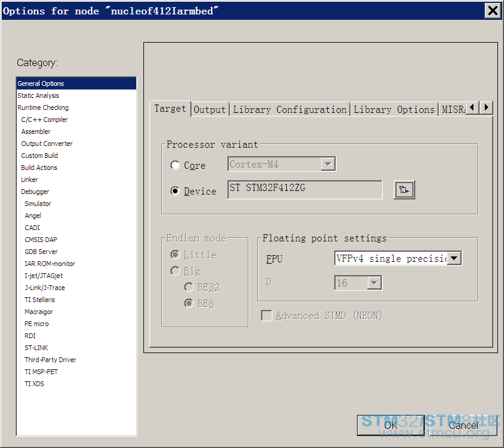Select CADI debugger driver
The width and height of the screenshot is (504, 448).
tap(77, 228)
